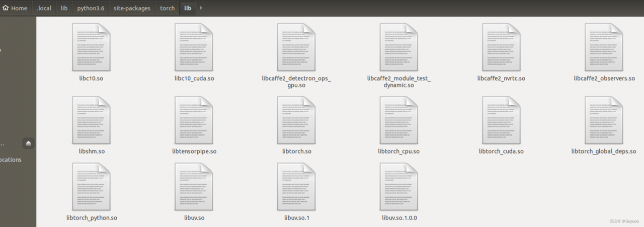Select the libtorch_cuda.so file icon
Image resolution: width=644 pixels, height=227 pixels.
coord(501,120)
